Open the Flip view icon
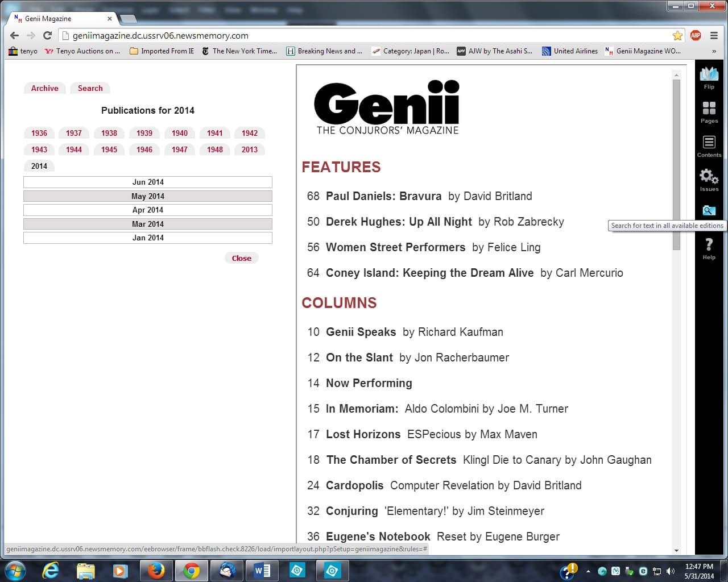Viewport: 728px width, 582px height. 709,77
